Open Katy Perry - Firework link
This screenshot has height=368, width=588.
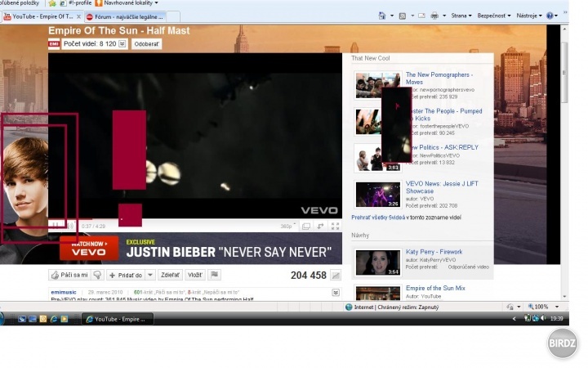coord(434,252)
